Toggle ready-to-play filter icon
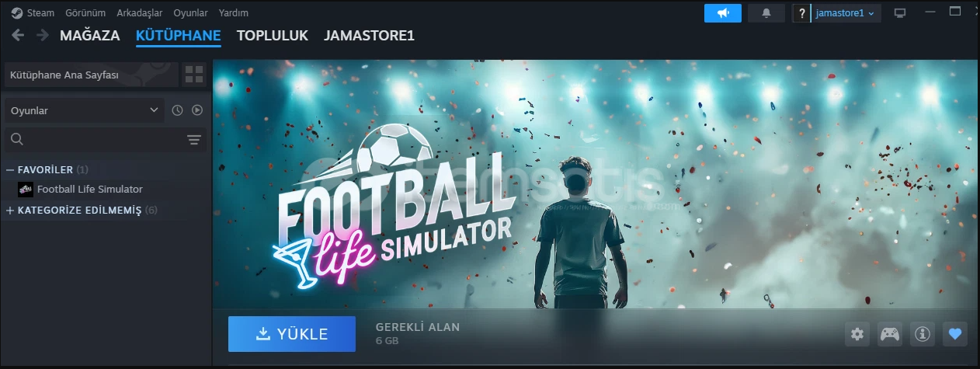 [x=197, y=110]
